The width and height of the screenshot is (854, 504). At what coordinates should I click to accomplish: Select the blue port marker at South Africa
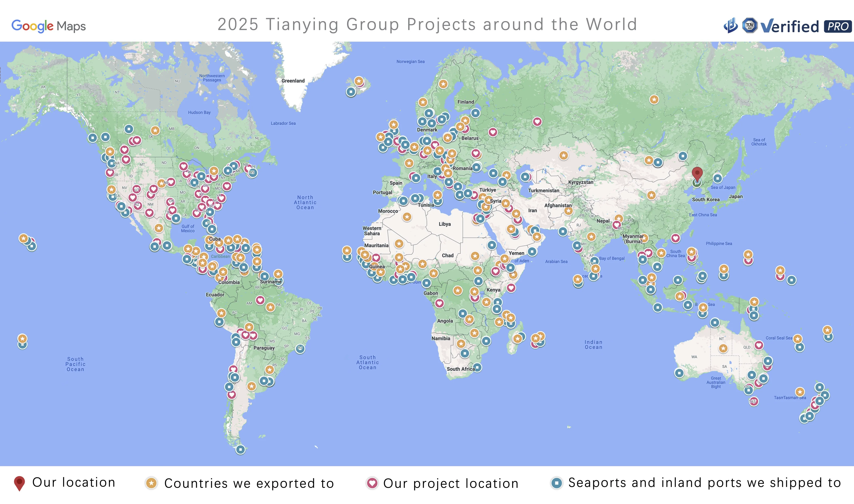pyautogui.click(x=477, y=367)
